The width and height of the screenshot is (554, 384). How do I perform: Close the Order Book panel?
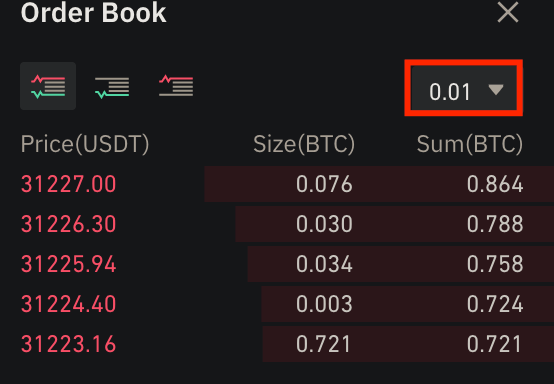point(508,13)
